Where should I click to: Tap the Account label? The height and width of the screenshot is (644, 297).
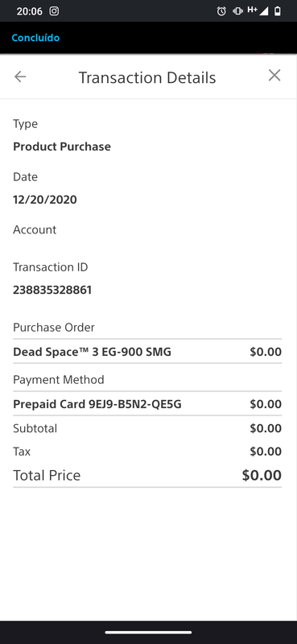[35, 229]
